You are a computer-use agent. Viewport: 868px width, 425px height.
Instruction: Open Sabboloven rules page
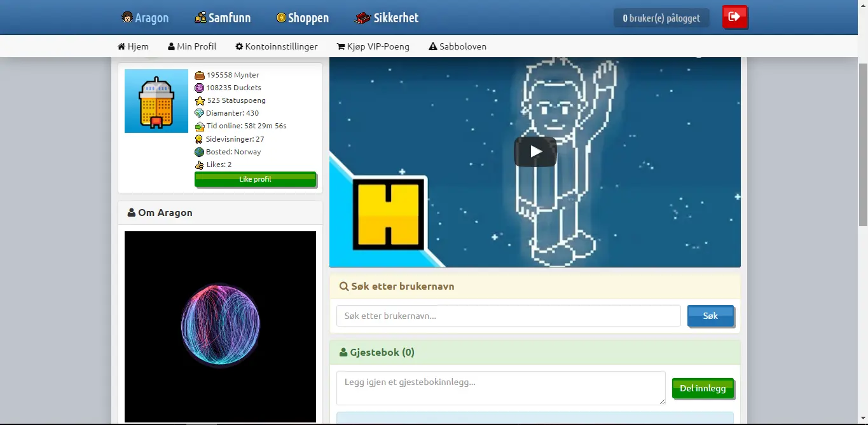pyautogui.click(x=458, y=46)
